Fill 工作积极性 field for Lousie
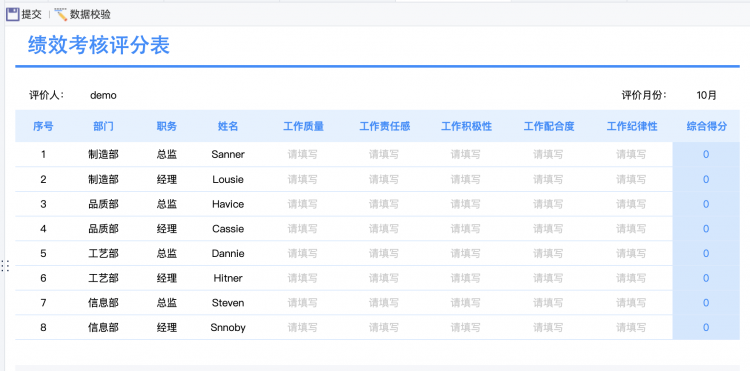 tap(466, 179)
